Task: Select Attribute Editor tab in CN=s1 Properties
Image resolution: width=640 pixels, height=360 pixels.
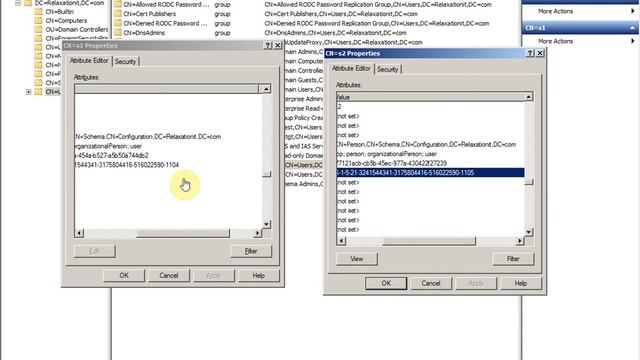Action: [89, 60]
